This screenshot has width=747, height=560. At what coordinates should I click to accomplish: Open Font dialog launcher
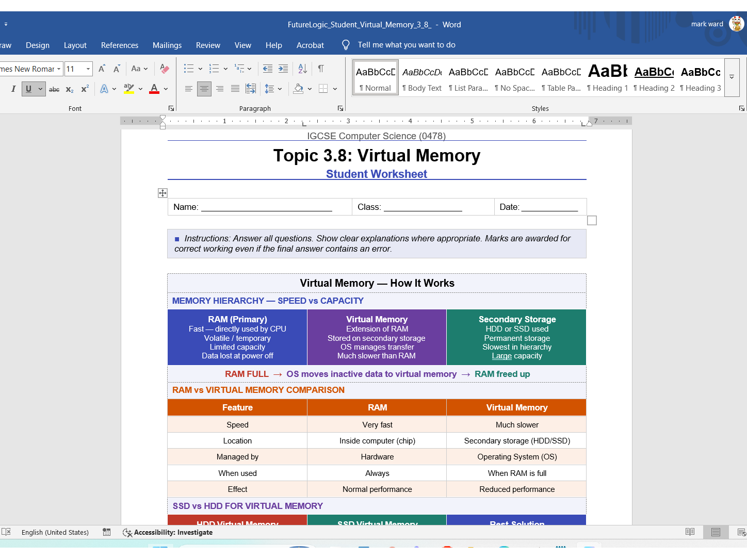(x=171, y=108)
